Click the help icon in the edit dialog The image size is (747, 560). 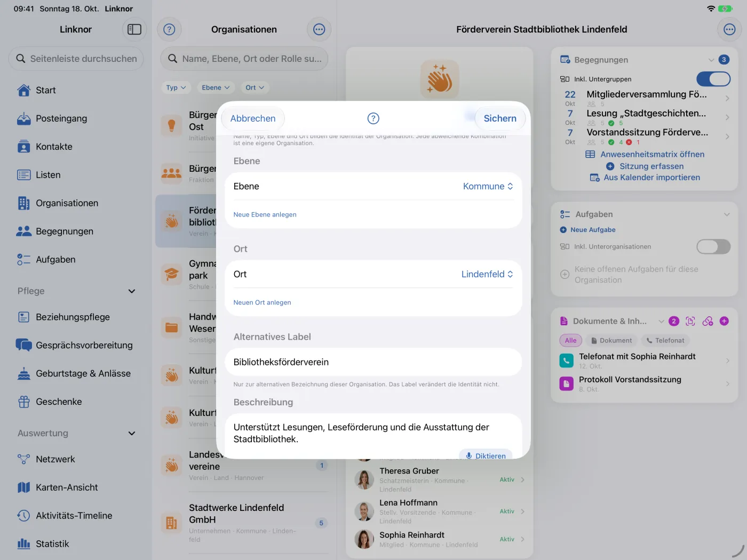[373, 118]
